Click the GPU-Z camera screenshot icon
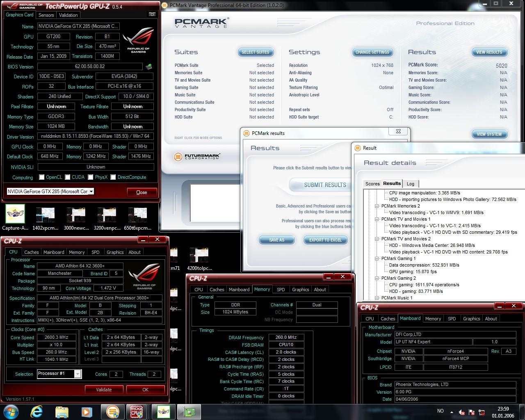Screen dimensions: 525x420 coord(152,14)
